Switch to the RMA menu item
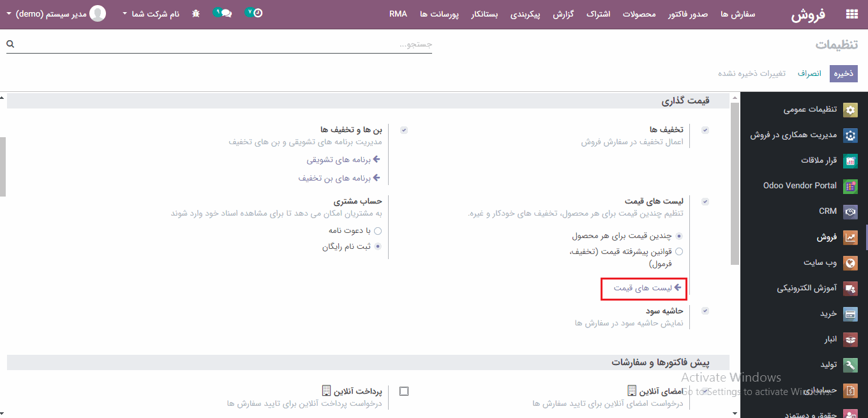This screenshot has height=418, width=868. click(398, 13)
